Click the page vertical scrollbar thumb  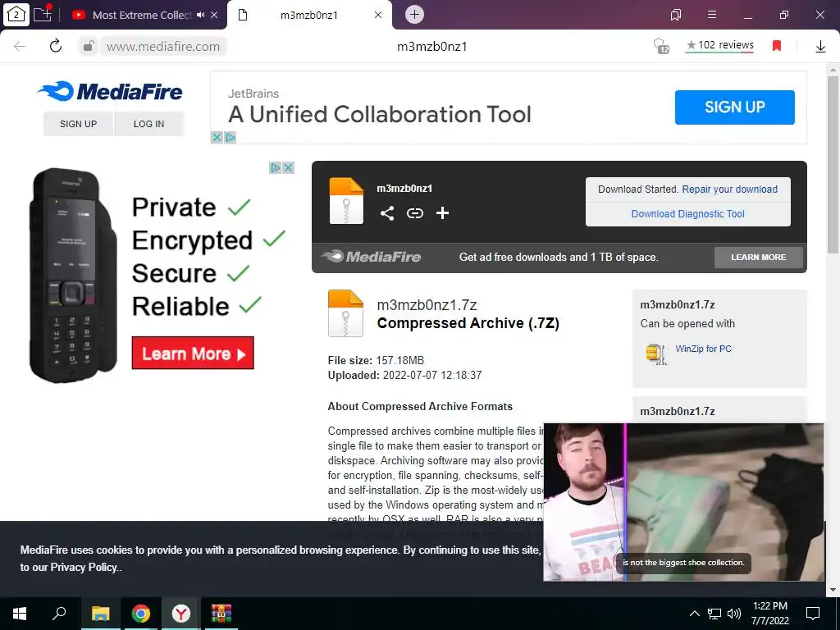point(833,164)
